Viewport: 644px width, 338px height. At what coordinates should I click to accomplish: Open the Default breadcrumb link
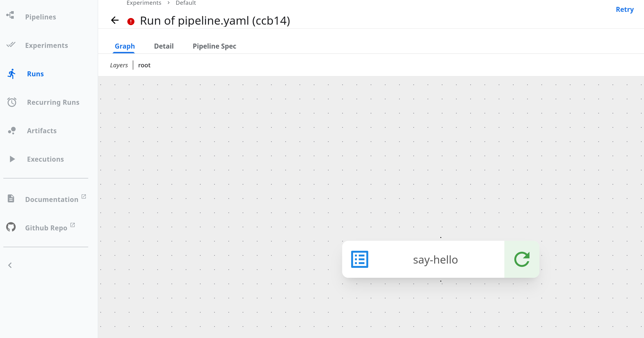186,3
